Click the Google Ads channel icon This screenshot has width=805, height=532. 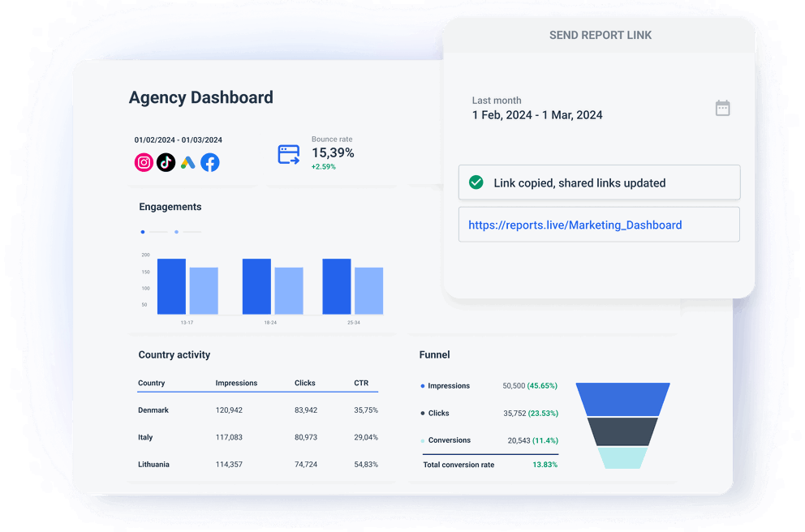point(187,162)
